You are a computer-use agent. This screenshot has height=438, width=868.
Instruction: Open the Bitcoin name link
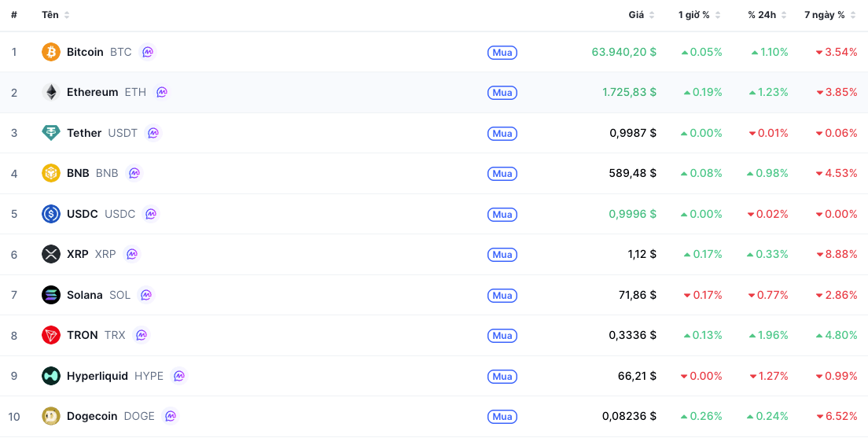[x=85, y=52]
